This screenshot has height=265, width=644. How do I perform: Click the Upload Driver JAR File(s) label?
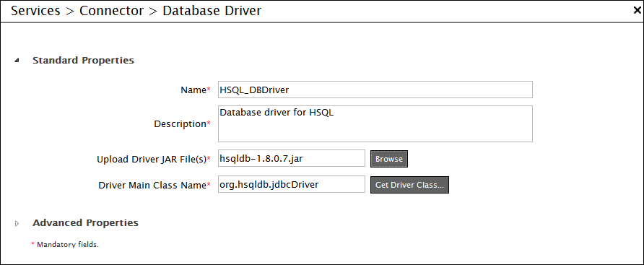154,159
